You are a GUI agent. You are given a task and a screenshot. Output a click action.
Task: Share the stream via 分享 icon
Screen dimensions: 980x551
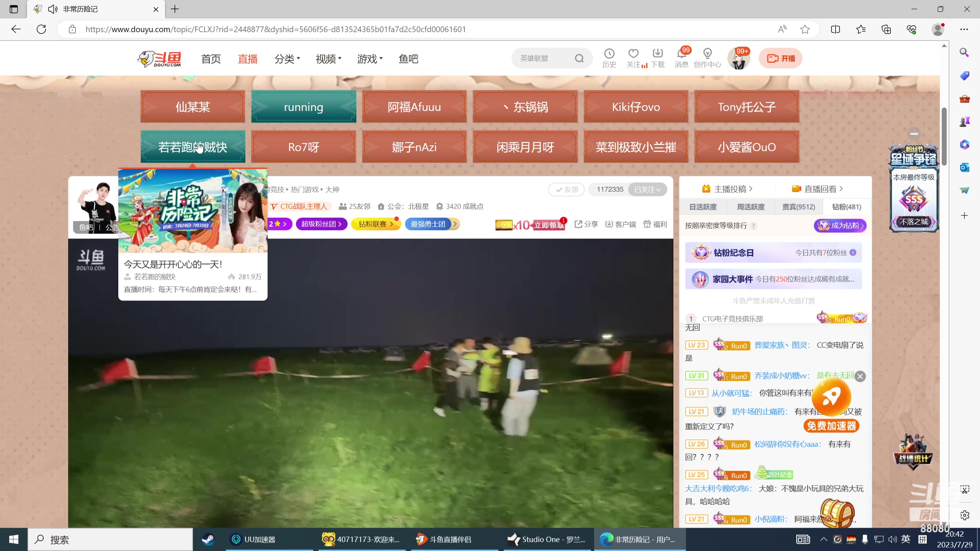coord(586,224)
